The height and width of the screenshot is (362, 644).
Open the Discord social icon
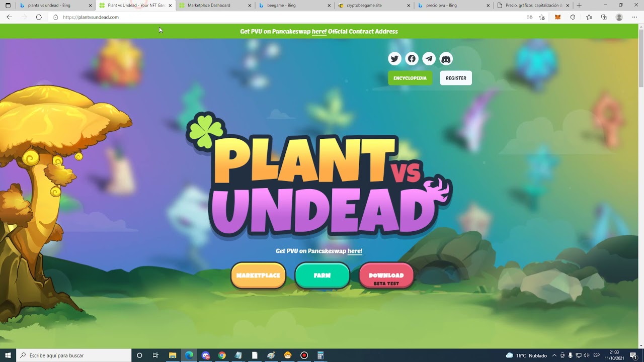pos(446,59)
